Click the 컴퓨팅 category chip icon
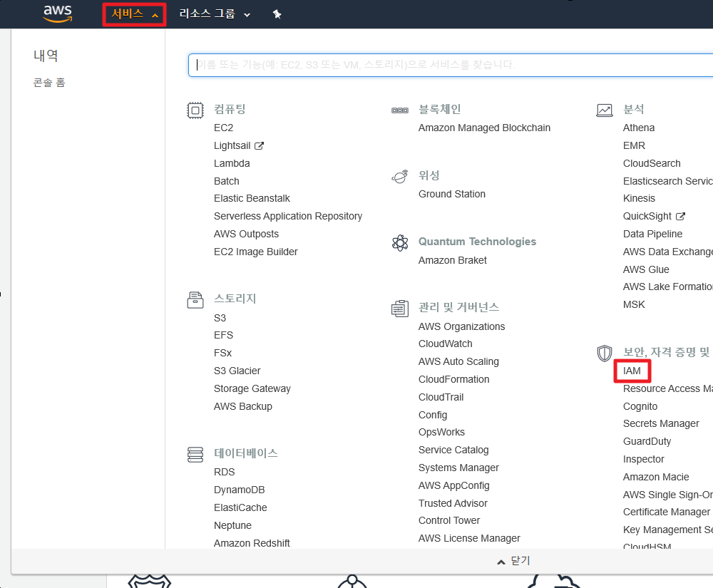Viewport: 713px width, 588px height. coord(195,110)
